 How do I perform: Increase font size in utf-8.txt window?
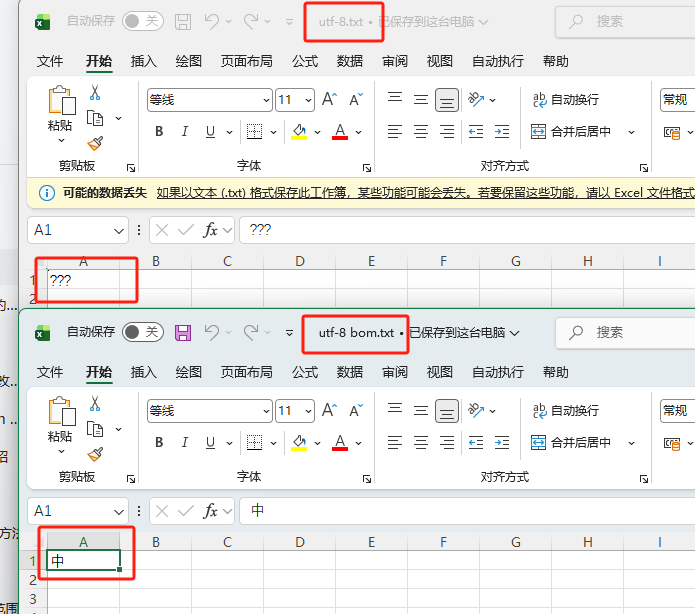tap(330, 99)
